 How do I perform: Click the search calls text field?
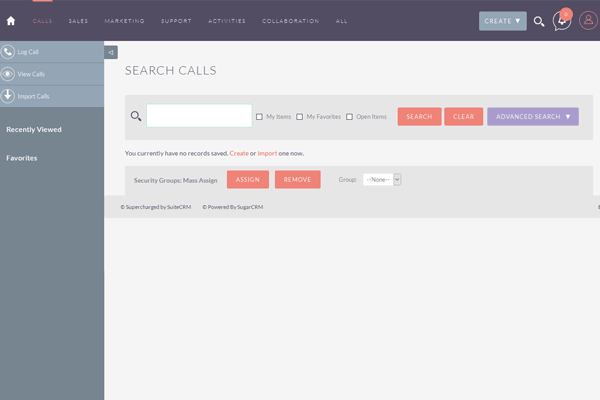[x=199, y=116]
